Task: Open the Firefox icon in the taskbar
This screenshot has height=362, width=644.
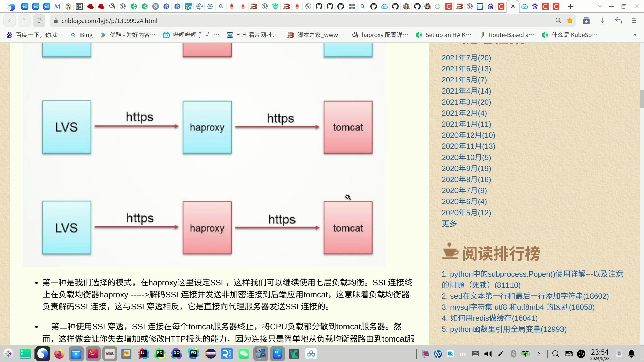Action: pyautogui.click(x=59, y=354)
